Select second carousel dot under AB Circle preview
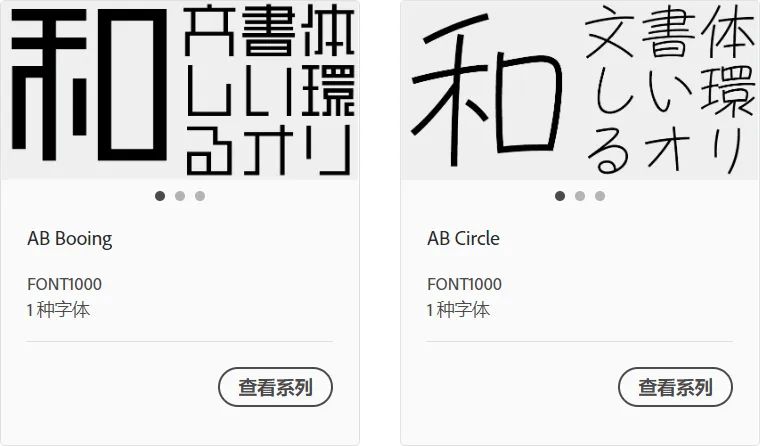The image size is (760, 446). [580, 196]
